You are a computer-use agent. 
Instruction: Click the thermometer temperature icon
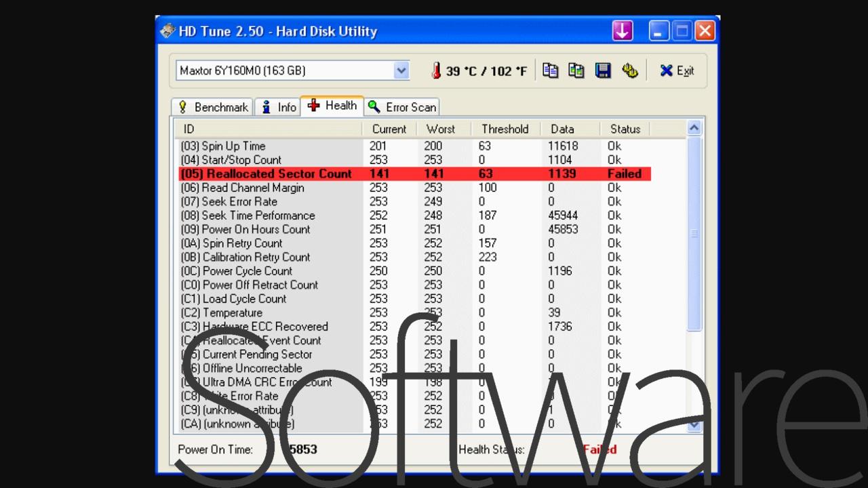pos(436,70)
